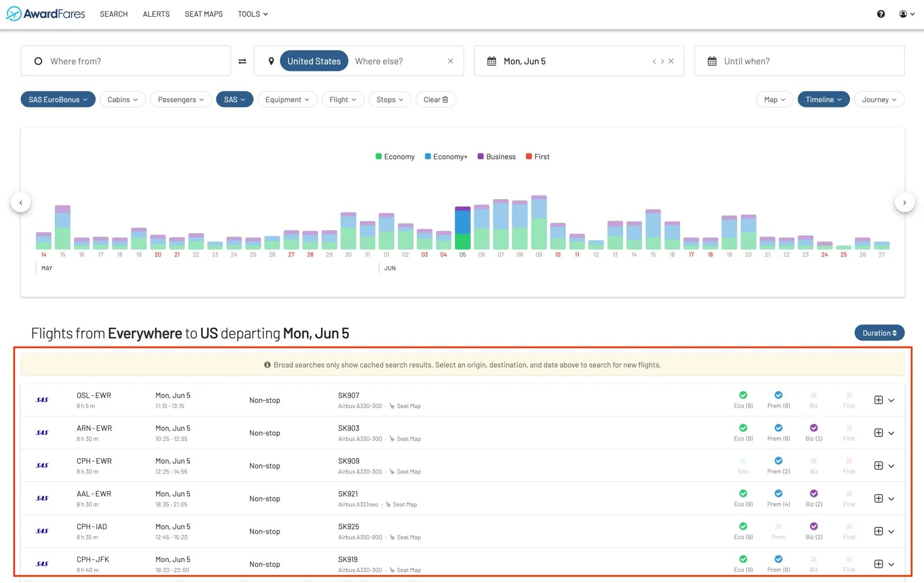Screen dimensions: 924x583
Task: Select the May 15 bar in chart
Action: coord(62,227)
